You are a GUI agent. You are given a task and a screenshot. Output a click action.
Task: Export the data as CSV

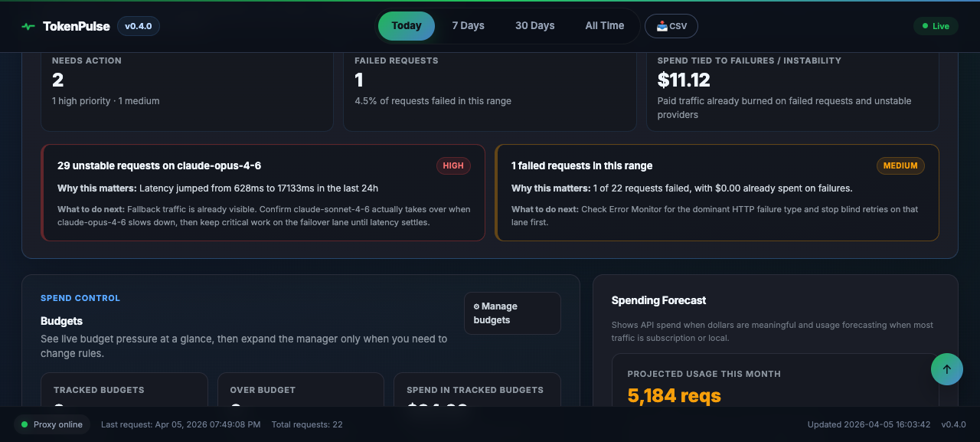(x=671, y=25)
